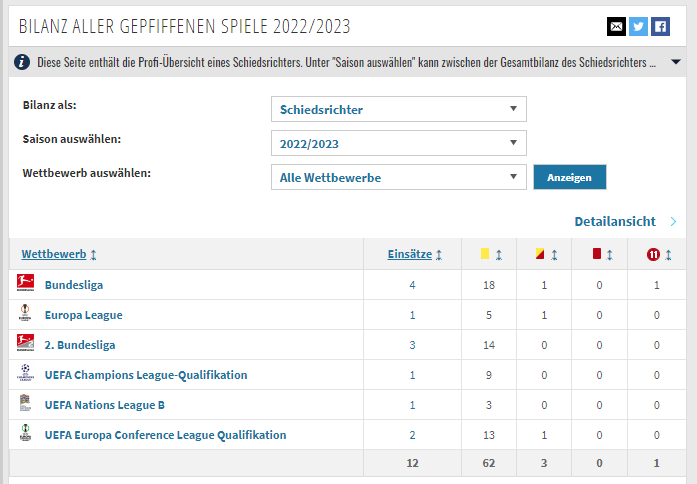The image size is (697, 484).
Task: Click the Anzeigen button
Action: [569, 177]
